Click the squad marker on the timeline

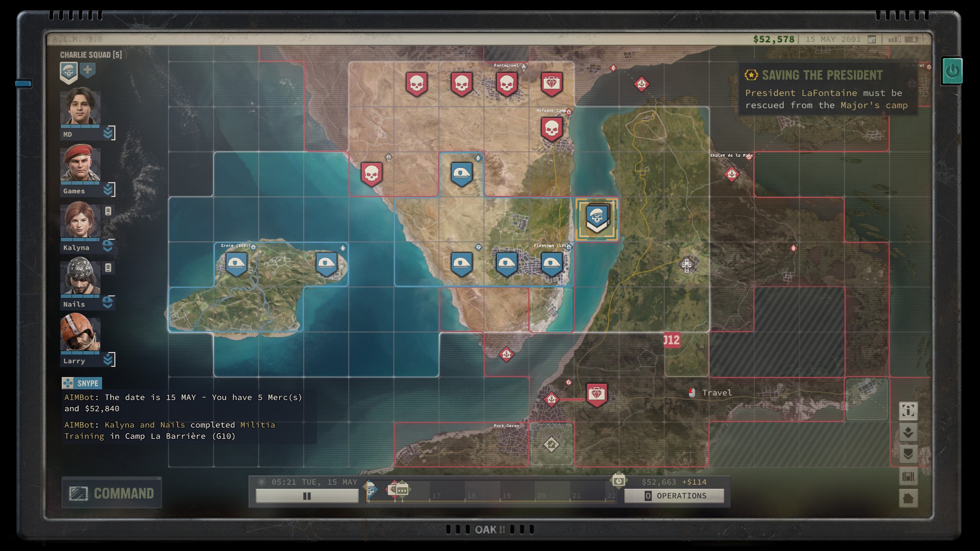(x=371, y=489)
